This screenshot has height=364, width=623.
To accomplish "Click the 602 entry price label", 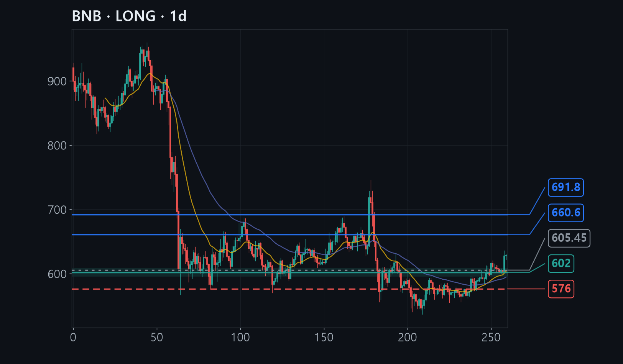I will click(x=561, y=263).
